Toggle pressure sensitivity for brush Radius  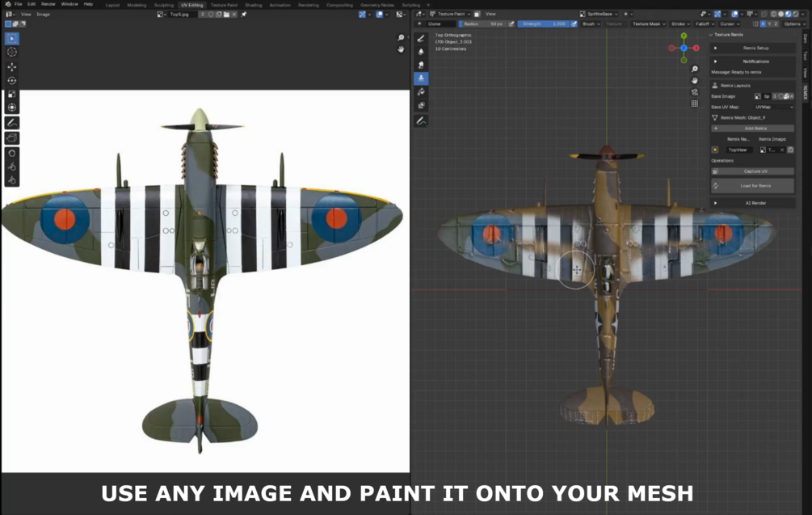[x=511, y=23]
